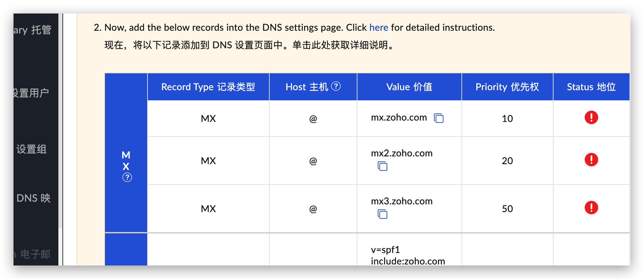Image resolution: width=644 pixels, height=279 pixels.
Task: Click the vertical MX section label
Action: point(126,161)
